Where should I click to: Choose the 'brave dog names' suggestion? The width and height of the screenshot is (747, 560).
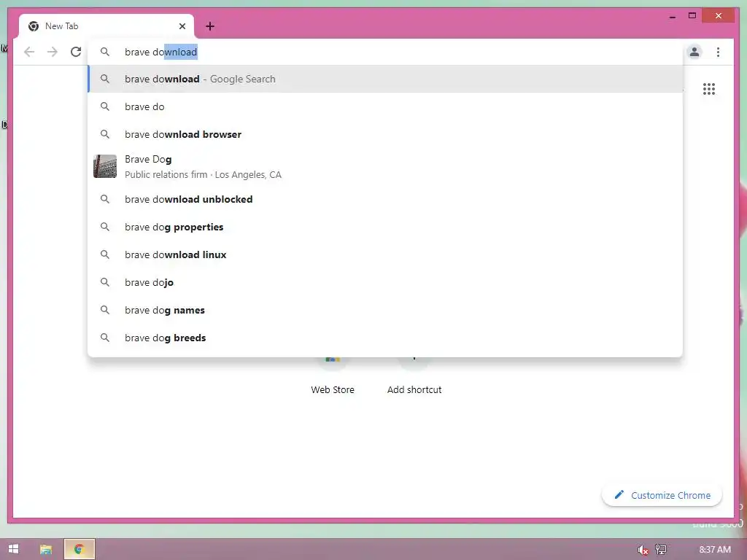[x=385, y=310]
